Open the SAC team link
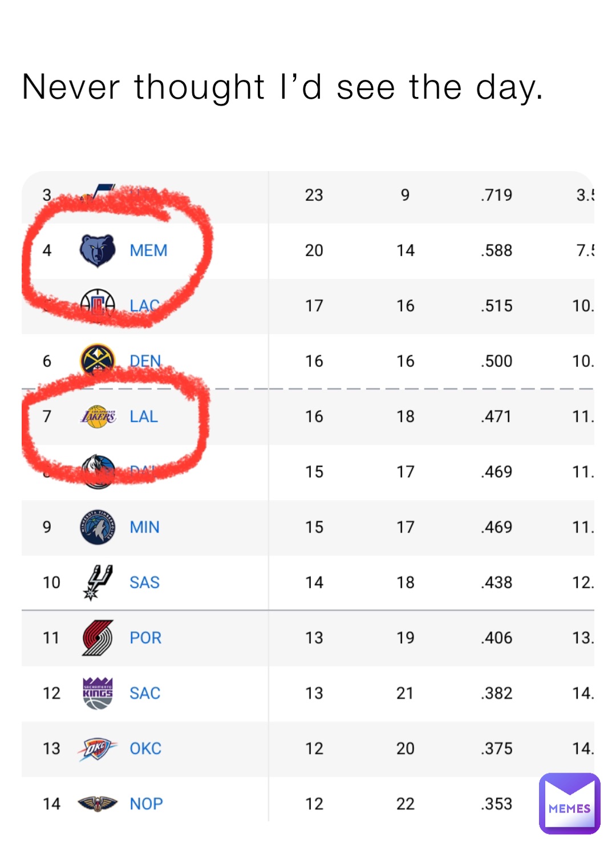Screen dimensions: 616x856 click(145, 693)
